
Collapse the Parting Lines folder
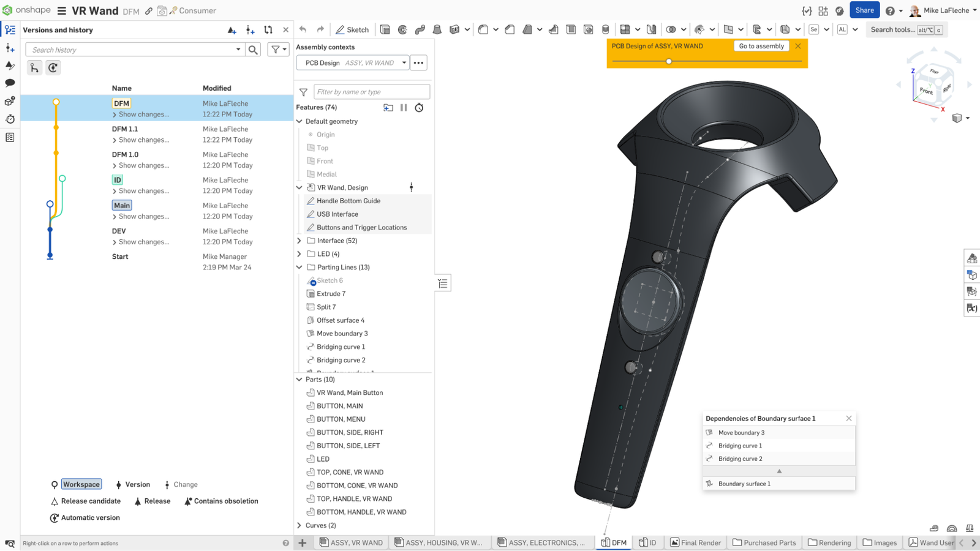click(x=299, y=267)
